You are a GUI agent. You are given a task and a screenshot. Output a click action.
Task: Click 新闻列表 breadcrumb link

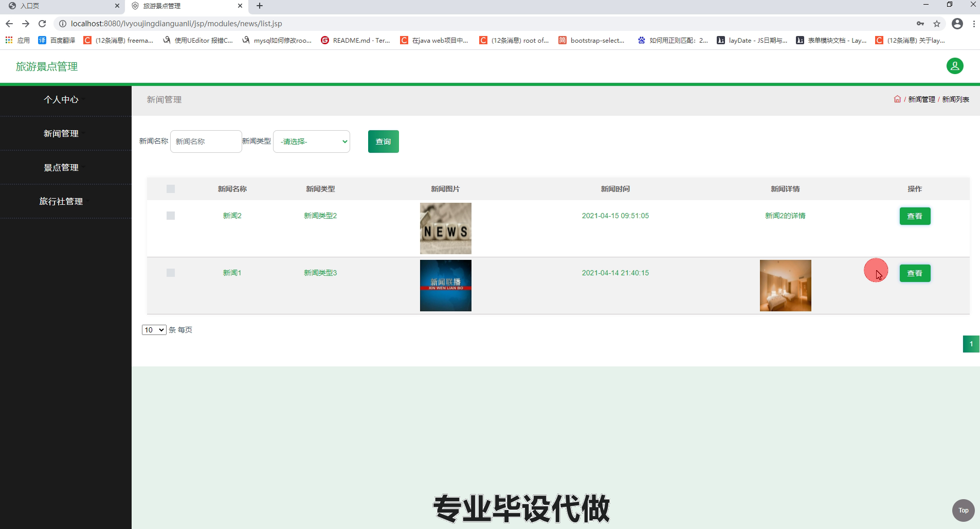click(x=955, y=99)
